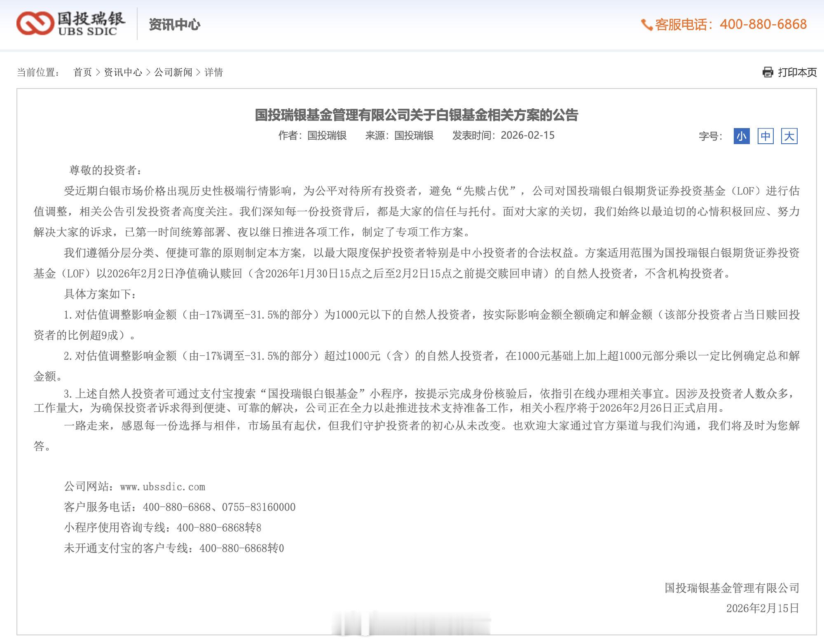The width and height of the screenshot is (824, 644).
Task: Click 详情 breadcrumb item
Action: pyautogui.click(x=213, y=72)
